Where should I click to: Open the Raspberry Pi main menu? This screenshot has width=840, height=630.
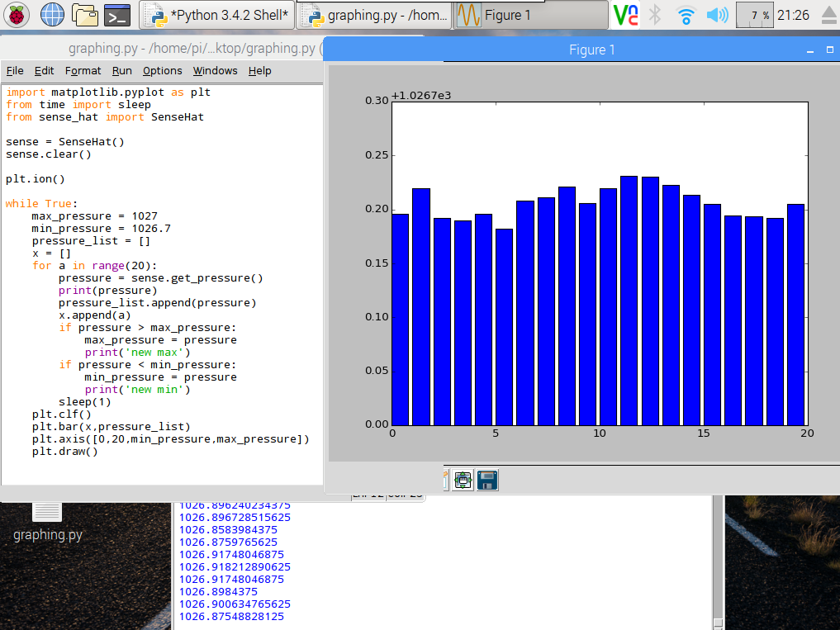(17, 15)
